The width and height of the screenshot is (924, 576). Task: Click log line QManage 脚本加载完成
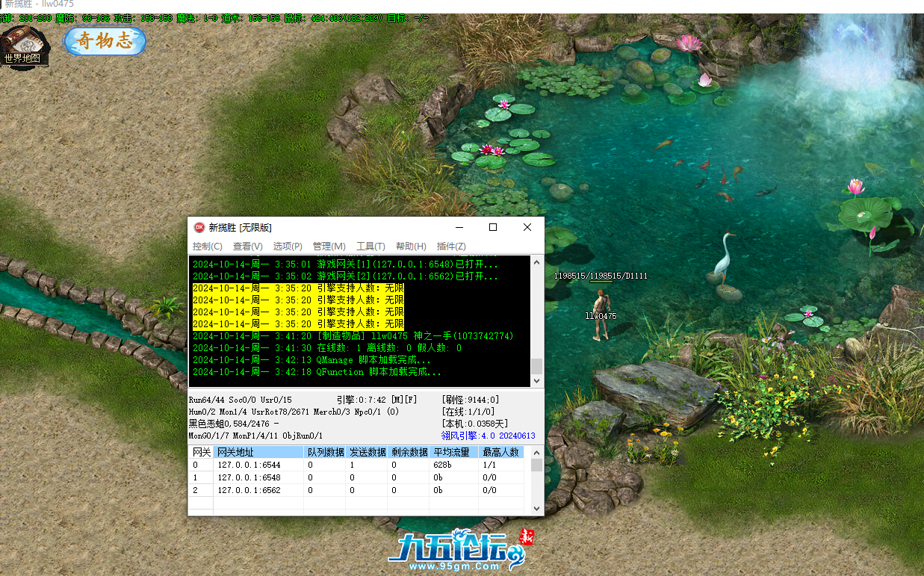point(311,360)
